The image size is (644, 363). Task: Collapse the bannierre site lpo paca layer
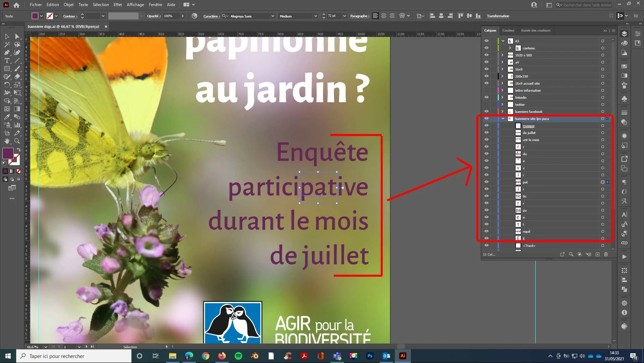click(503, 119)
